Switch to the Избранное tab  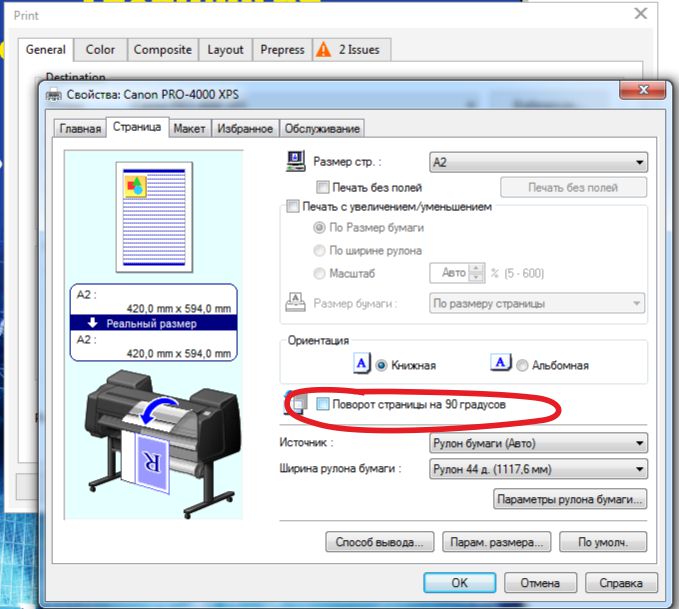(245, 129)
